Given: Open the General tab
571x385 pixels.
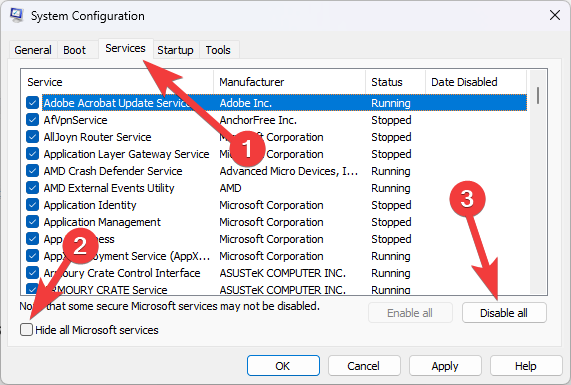Looking at the screenshot, I should pyautogui.click(x=33, y=50).
